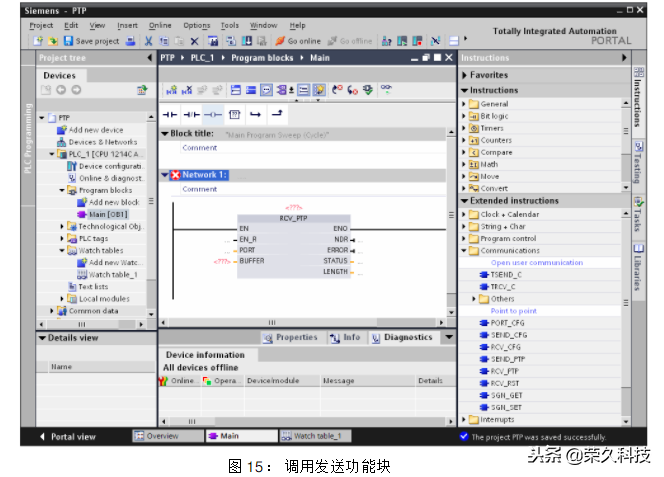This screenshot has width=664, height=477.
Task: Click the block title text field
Action: pyautogui.click(x=277, y=135)
